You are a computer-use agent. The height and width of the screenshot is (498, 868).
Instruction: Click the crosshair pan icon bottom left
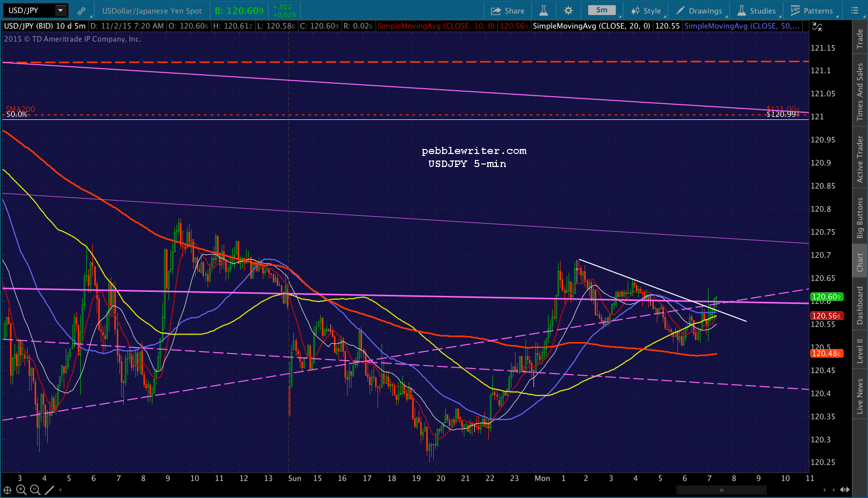point(8,490)
